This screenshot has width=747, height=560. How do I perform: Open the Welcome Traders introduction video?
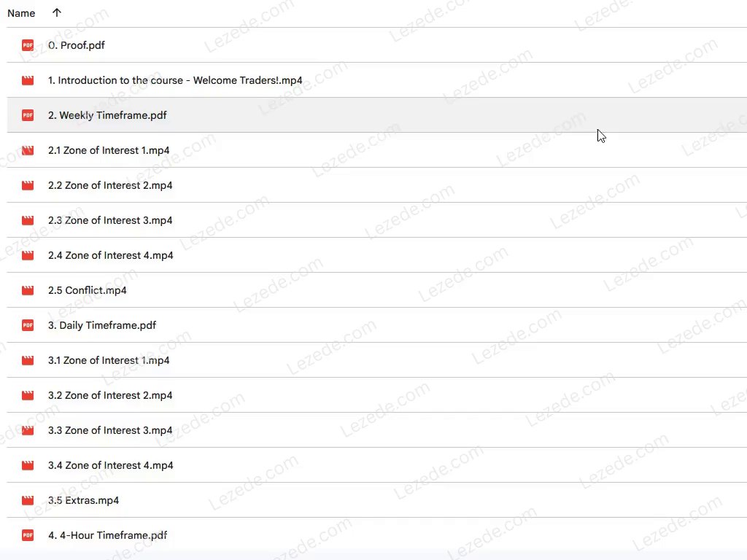175,80
